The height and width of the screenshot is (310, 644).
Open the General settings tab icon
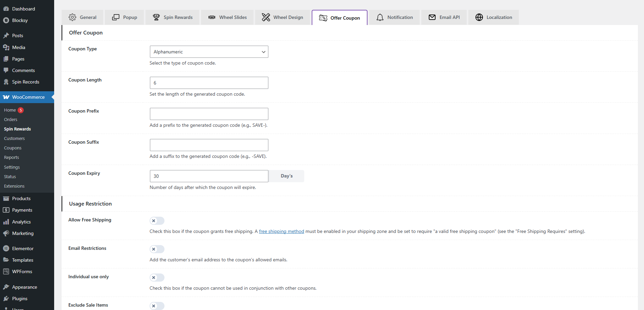coord(72,17)
